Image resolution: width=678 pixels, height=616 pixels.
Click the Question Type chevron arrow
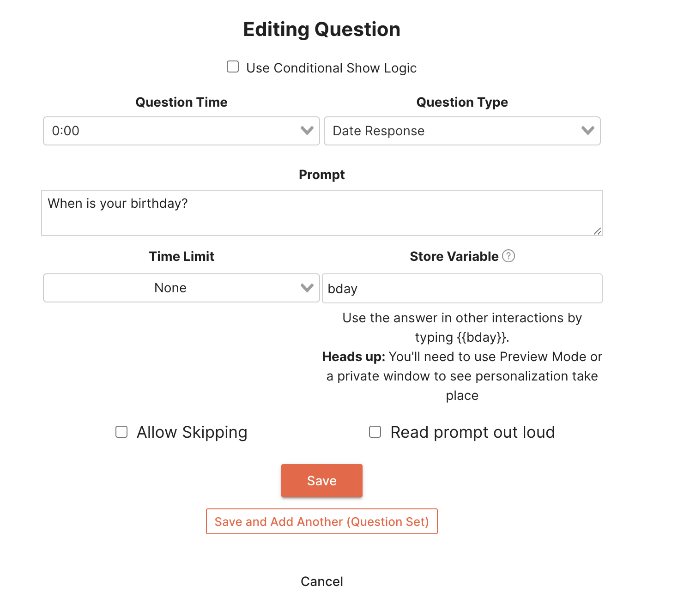point(587,131)
